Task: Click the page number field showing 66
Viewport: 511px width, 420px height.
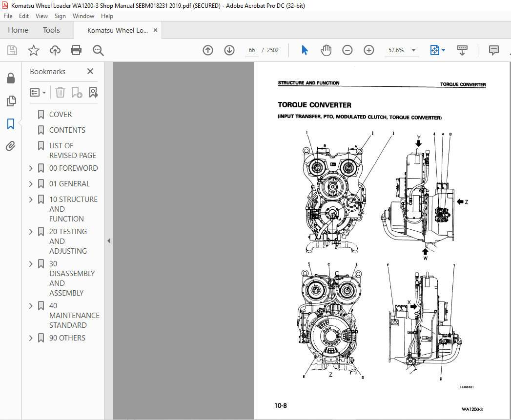Action: [251, 50]
